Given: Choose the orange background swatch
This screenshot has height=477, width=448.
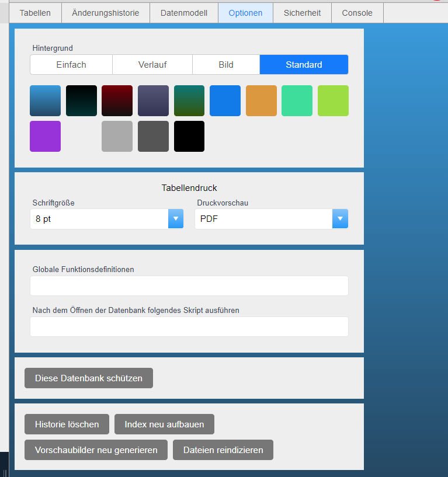Looking at the screenshot, I should [x=261, y=100].
